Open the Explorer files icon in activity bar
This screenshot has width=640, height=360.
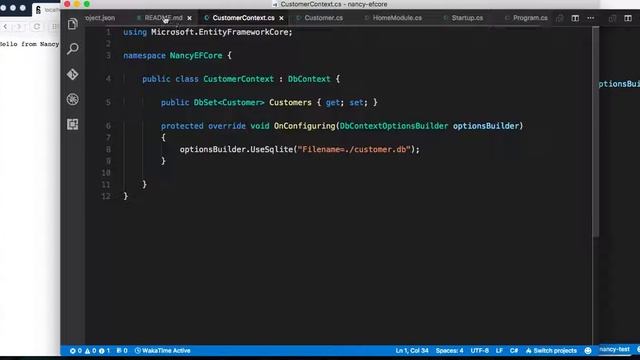[73, 24]
